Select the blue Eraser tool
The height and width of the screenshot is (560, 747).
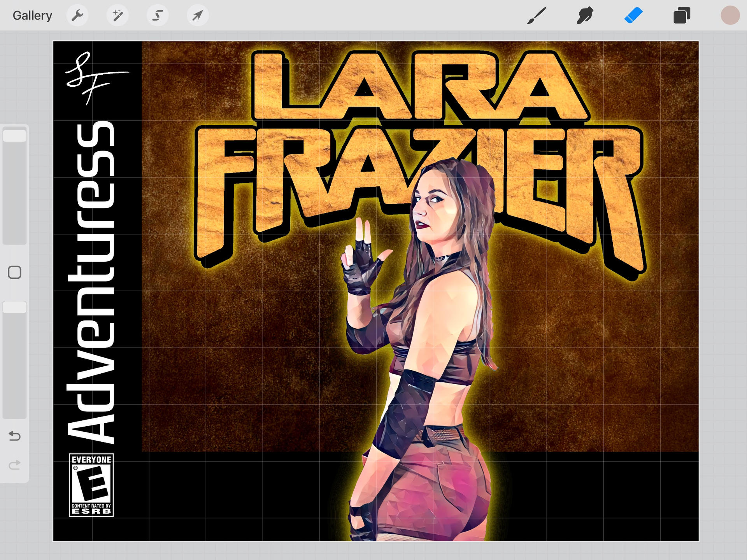tap(633, 16)
